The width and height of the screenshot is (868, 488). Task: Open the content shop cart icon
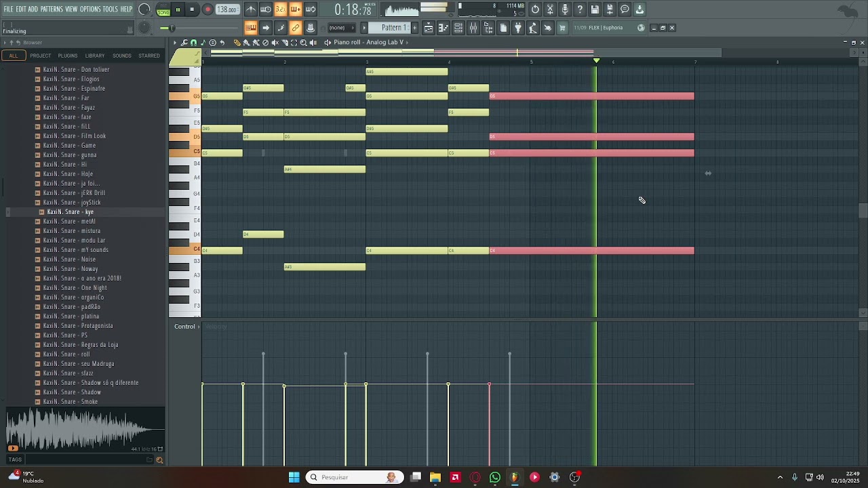562,28
